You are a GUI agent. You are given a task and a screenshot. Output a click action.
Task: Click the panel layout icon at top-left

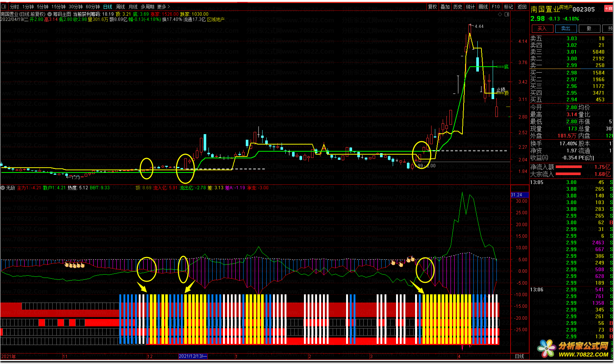point(4,7)
